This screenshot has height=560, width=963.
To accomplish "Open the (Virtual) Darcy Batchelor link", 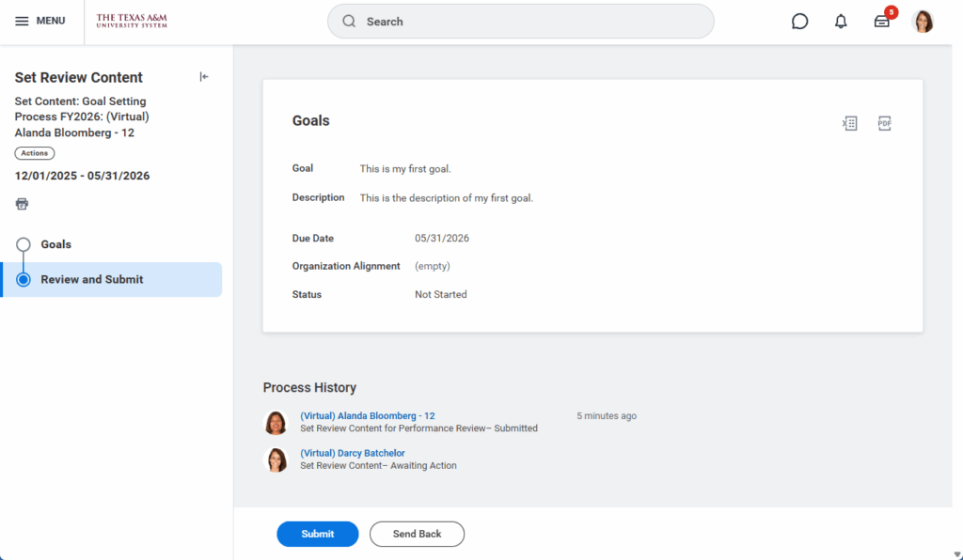I will [x=353, y=453].
